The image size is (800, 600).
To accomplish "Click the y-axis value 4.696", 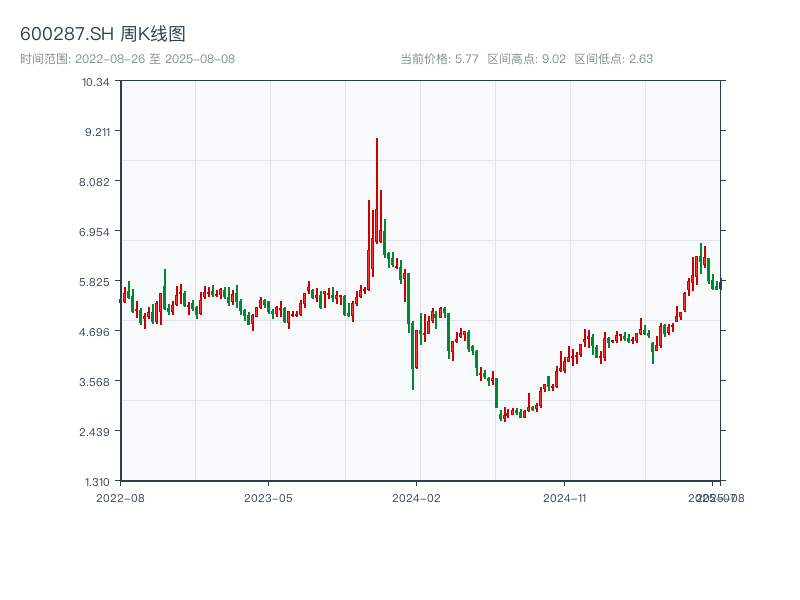I will pyautogui.click(x=94, y=332).
